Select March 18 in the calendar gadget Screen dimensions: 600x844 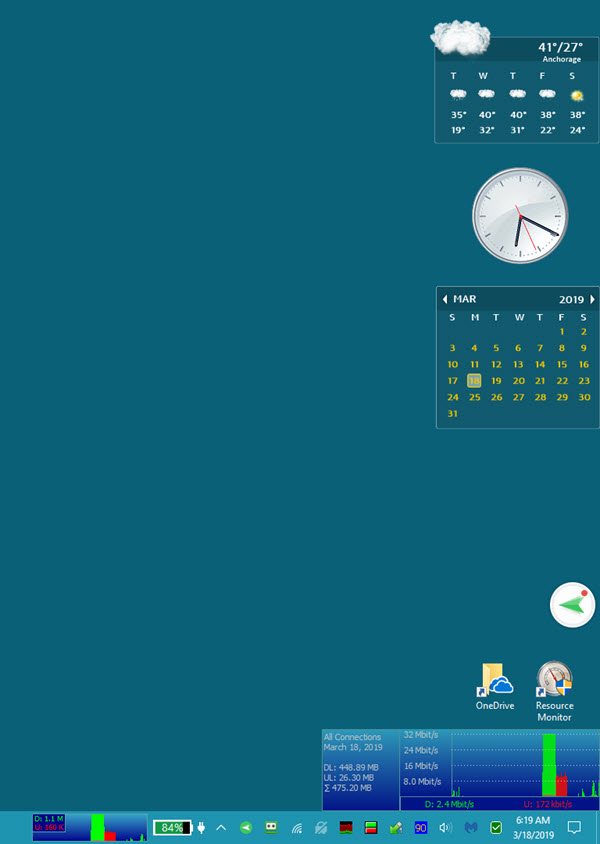[x=474, y=381]
